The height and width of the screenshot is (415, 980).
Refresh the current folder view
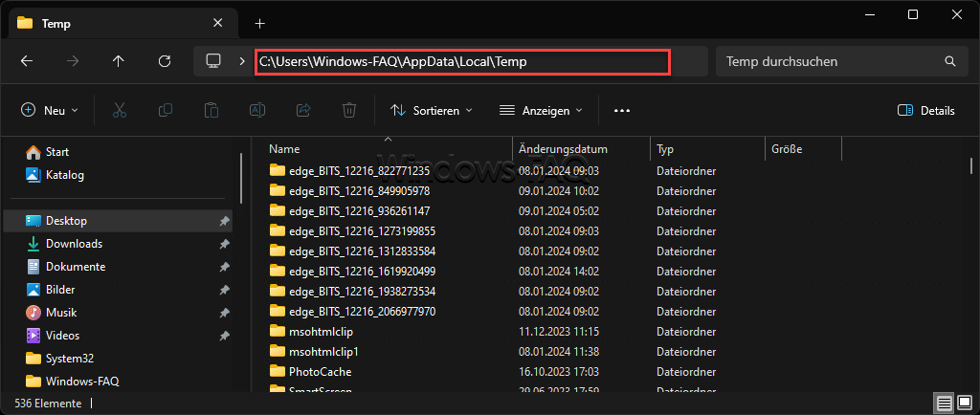click(x=164, y=61)
